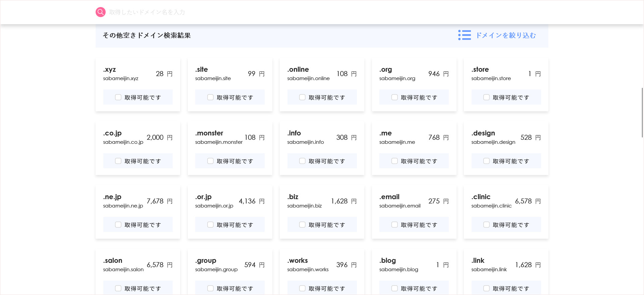
Task: Click the .co.jp domain heading
Action: pyautogui.click(x=112, y=133)
